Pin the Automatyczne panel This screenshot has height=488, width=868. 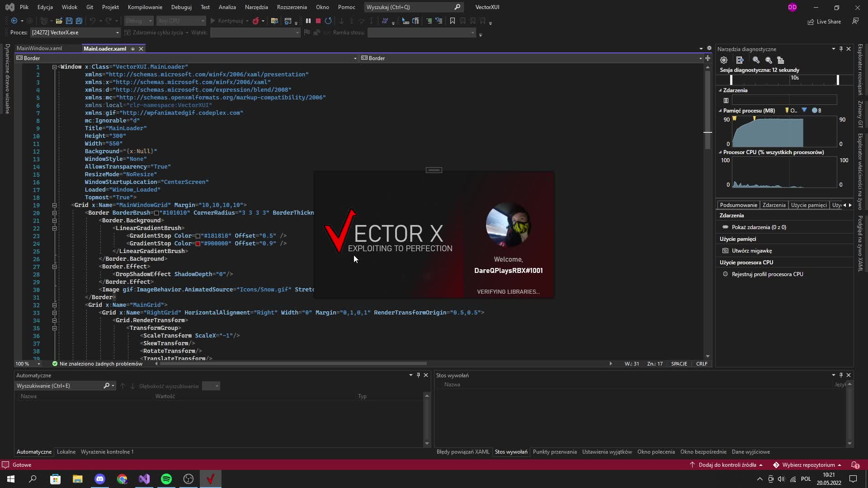tap(418, 375)
